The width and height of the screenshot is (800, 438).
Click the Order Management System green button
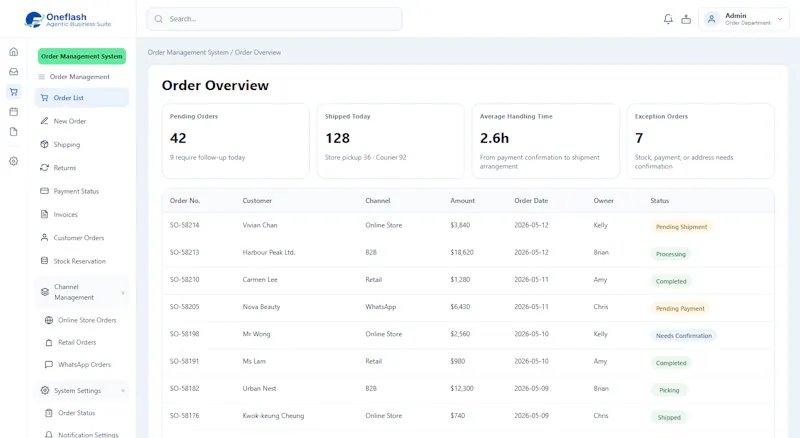pyautogui.click(x=82, y=56)
